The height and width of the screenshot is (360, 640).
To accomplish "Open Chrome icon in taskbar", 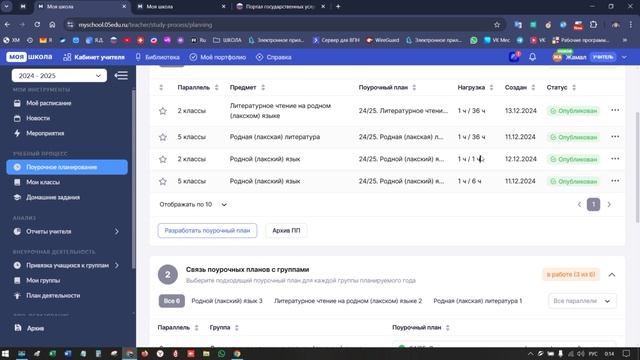I will point(237,353).
